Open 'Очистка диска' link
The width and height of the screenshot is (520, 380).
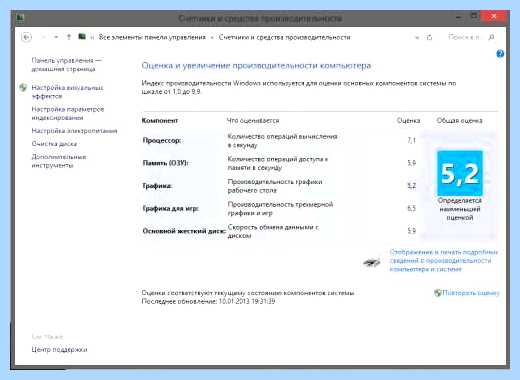(54, 144)
